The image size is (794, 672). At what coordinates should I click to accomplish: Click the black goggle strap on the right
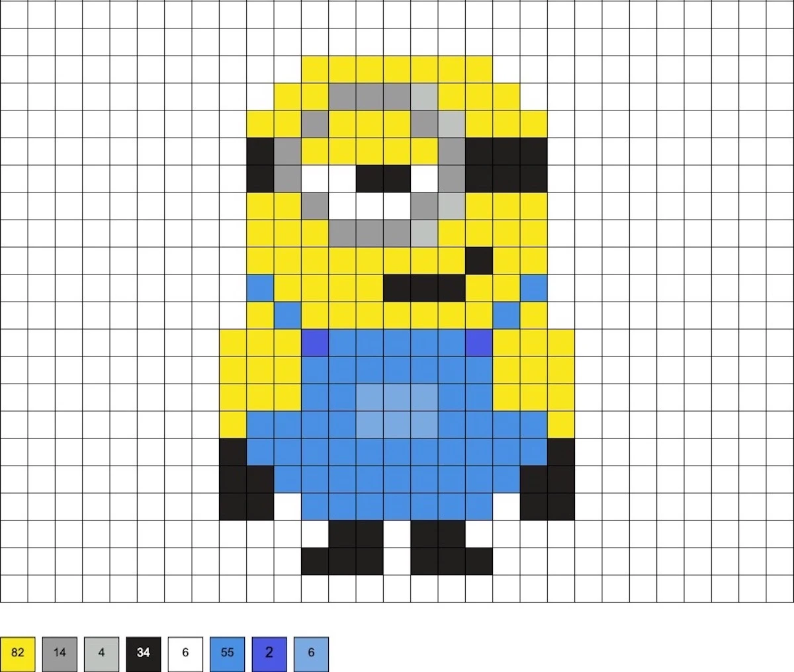(506, 165)
